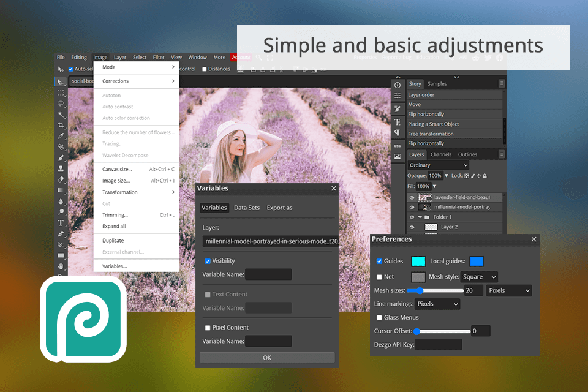Open the Ordinary blend mode dropdown
The height and width of the screenshot is (392, 588).
tap(439, 165)
